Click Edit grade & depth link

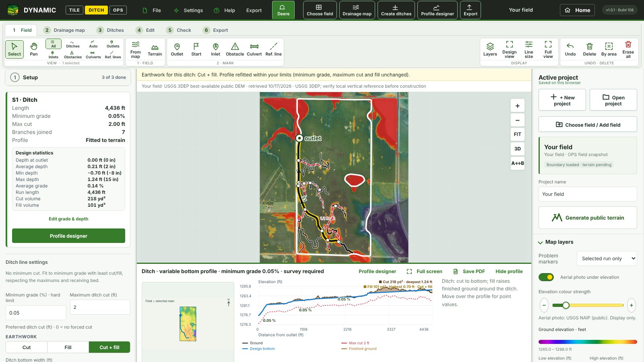pyautogui.click(x=68, y=219)
